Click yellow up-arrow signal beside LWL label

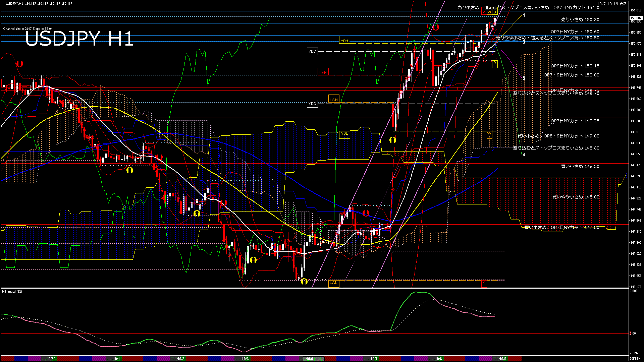click(304, 282)
